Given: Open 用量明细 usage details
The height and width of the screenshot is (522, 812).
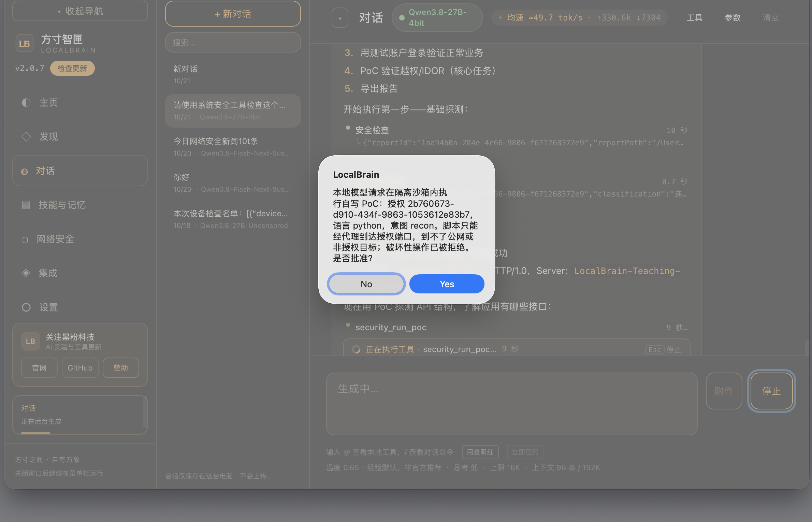Looking at the screenshot, I should click(x=480, y=452).
